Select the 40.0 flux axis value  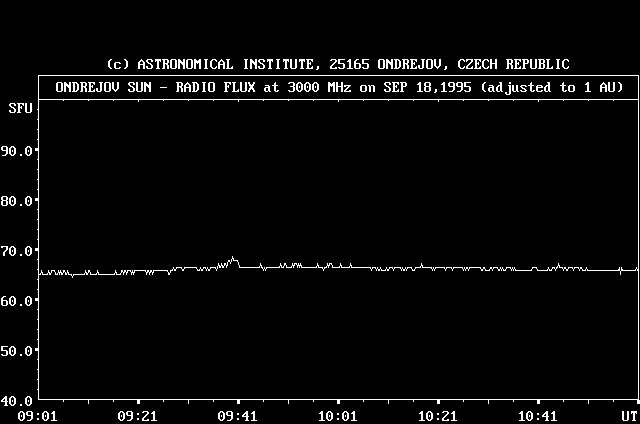(18, 400)
